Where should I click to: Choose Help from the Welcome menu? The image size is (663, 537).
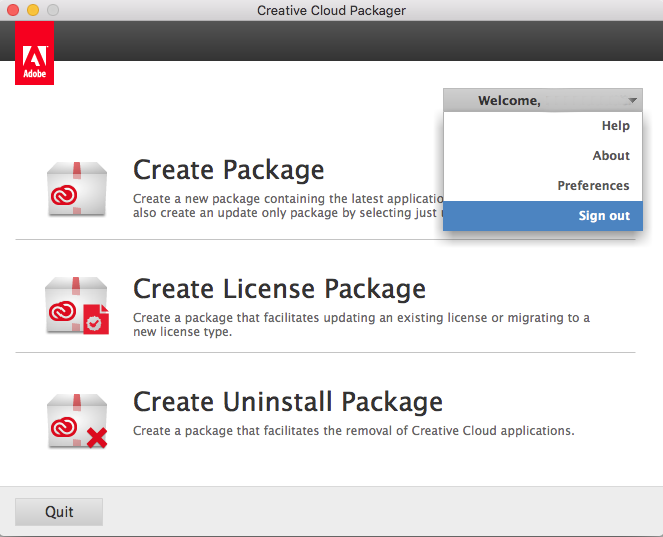coord(542,126)
